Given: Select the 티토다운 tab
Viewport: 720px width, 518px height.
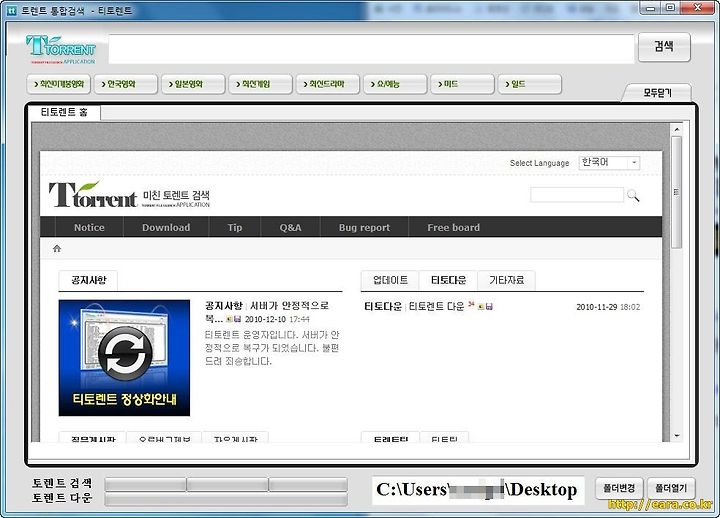Looking at the screenshot, I should tap(448, 280).
